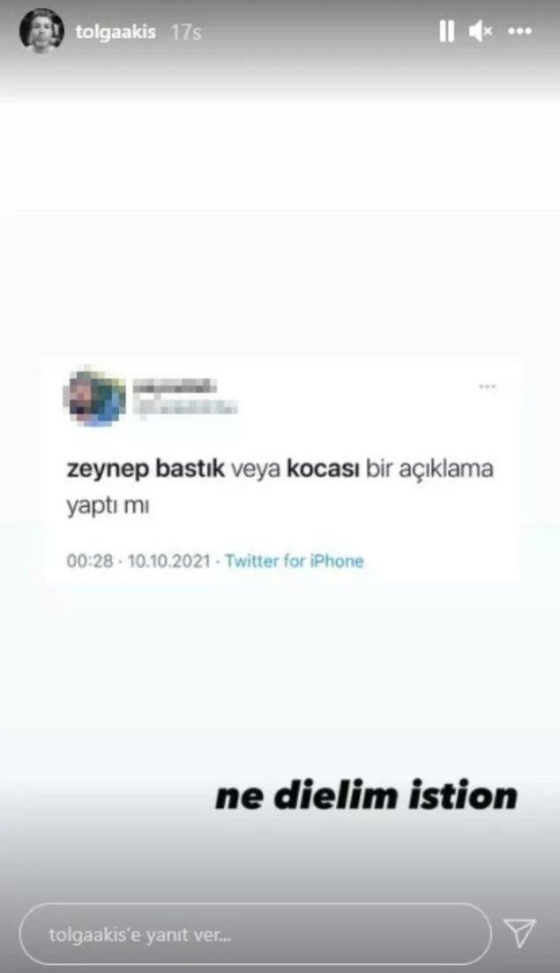Tap the bold kocası word

point(323,469)
